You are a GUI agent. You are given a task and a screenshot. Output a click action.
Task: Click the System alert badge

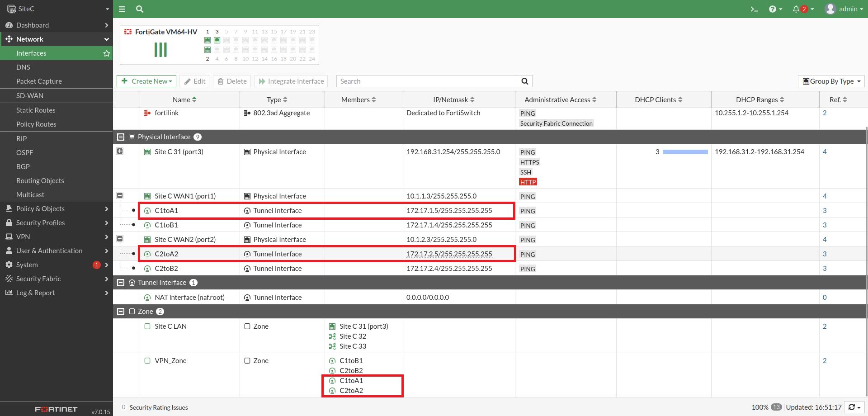click(96, 265)
